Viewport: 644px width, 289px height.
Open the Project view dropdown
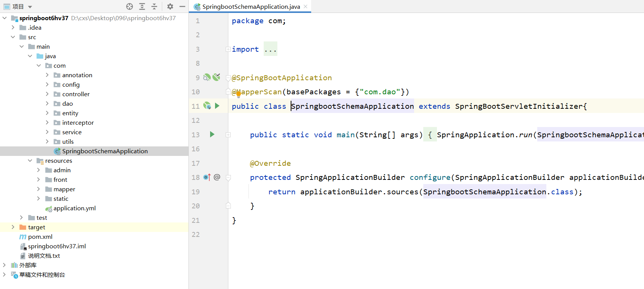coord(30,7)
